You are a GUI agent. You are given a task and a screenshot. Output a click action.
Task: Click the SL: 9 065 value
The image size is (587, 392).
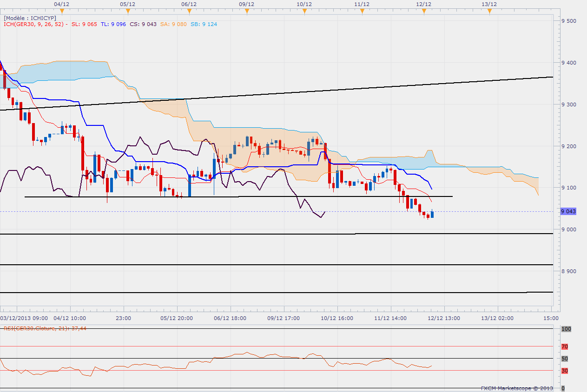(x=84, y=24)
